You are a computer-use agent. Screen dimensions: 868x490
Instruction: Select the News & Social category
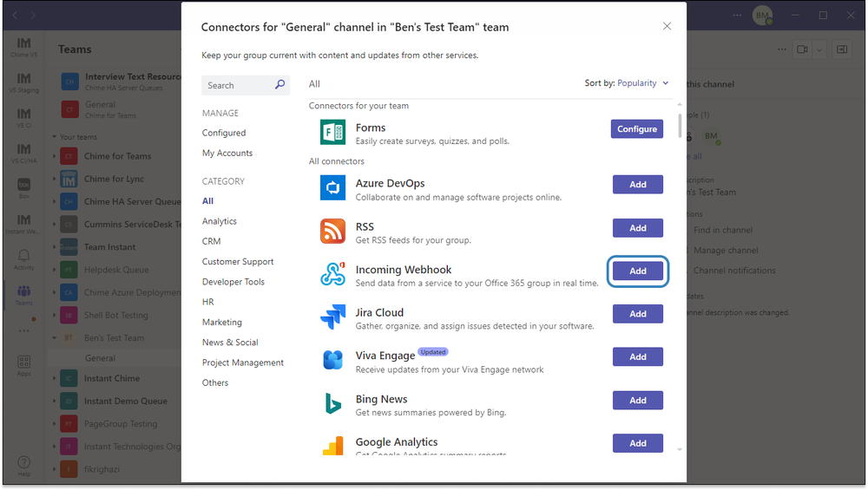tap(230, 343)
